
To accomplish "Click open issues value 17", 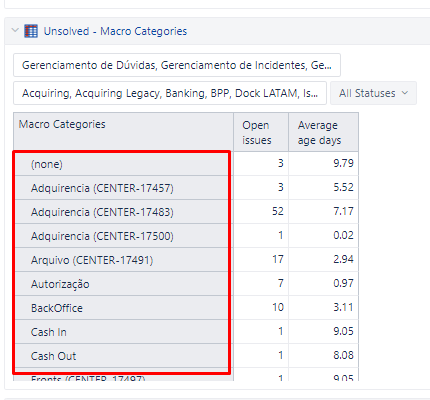I will coord(278,259).
